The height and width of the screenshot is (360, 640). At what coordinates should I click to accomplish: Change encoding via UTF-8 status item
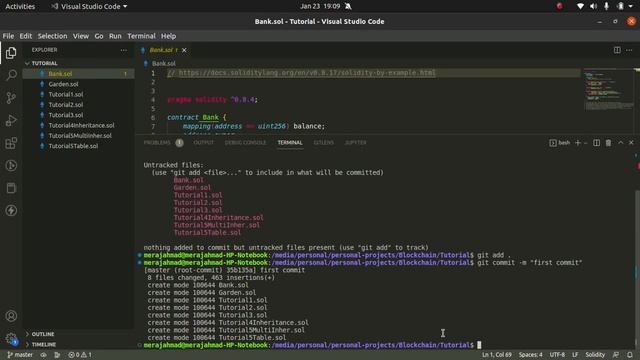[557, 355]
